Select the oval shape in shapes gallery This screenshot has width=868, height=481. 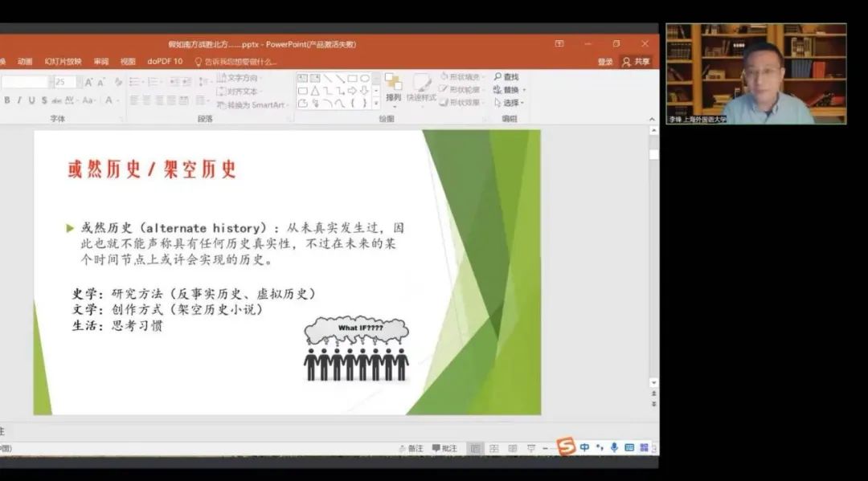click(365, 78)
